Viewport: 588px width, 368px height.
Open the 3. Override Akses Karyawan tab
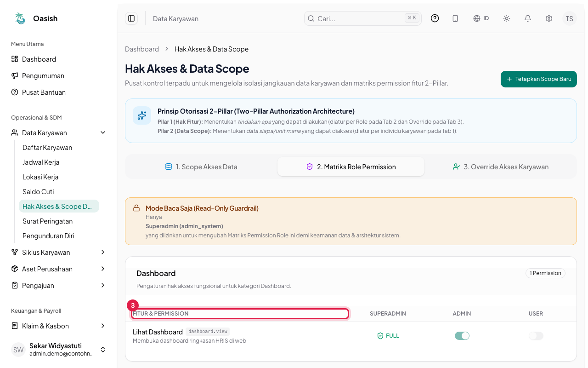point(501,167)
